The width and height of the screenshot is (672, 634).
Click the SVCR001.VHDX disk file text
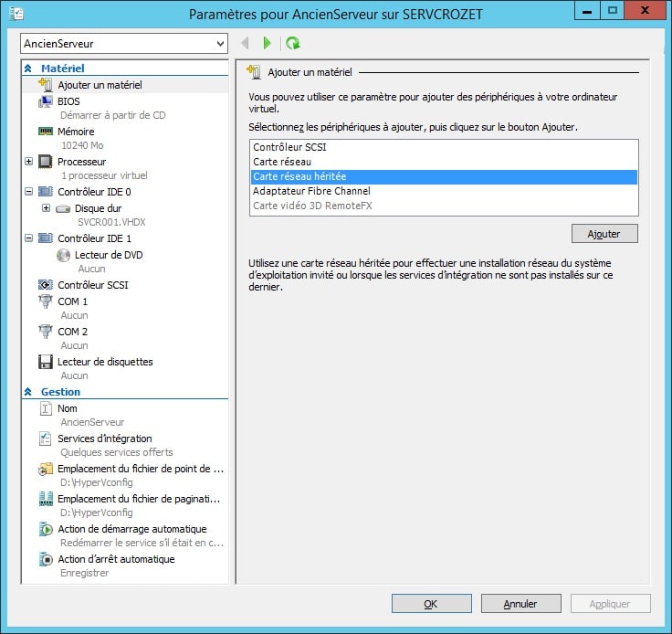[112, 222]
